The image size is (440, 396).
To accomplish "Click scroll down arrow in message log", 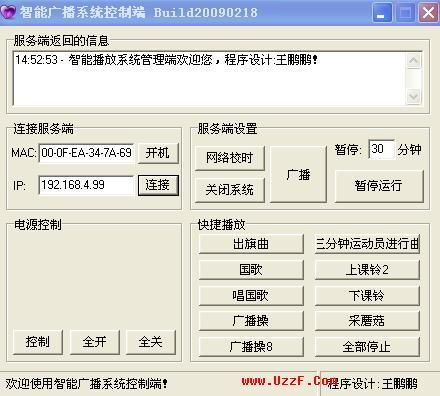I will click(414, 96).
